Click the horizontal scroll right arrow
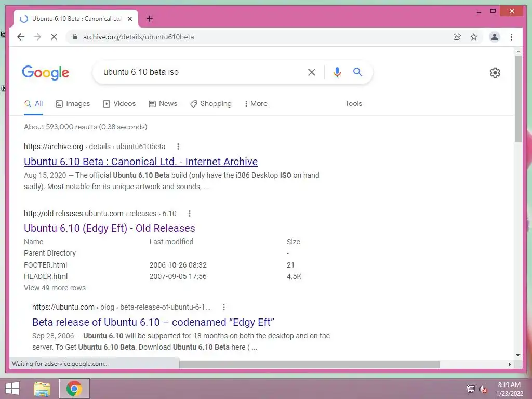Image resolution: width=532 pixels, height=399 pixels. pos(509,364)
